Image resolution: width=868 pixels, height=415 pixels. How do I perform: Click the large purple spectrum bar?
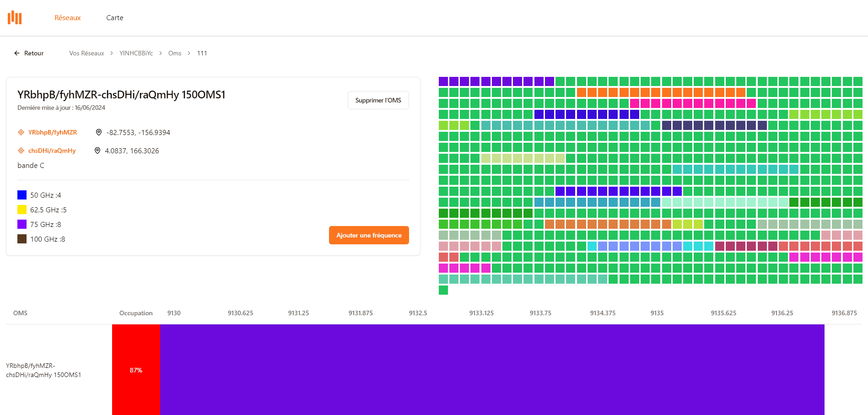[x=492, y=370]
